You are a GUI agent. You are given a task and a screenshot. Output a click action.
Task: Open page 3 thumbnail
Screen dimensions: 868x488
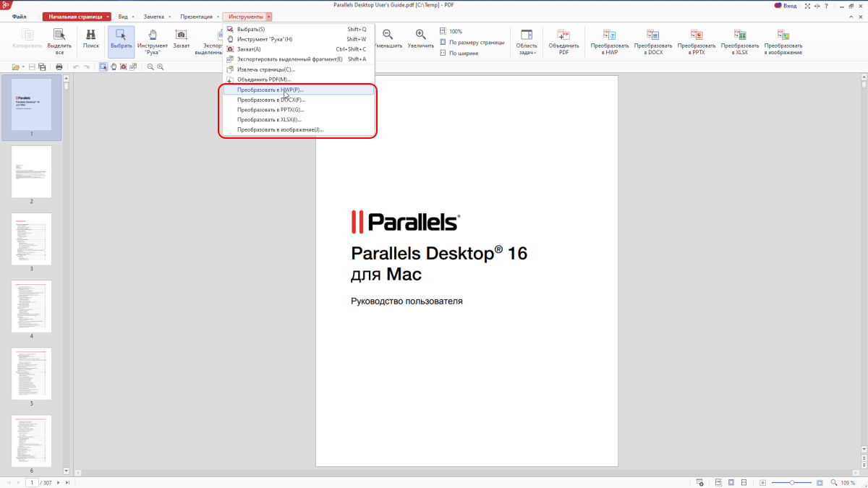[31, 239]
